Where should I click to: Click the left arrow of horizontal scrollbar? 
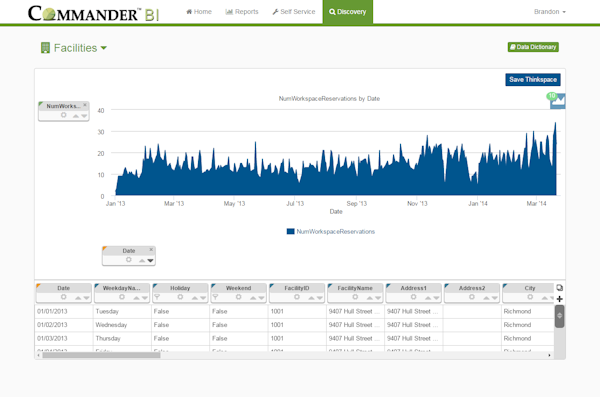coord(38,355)
